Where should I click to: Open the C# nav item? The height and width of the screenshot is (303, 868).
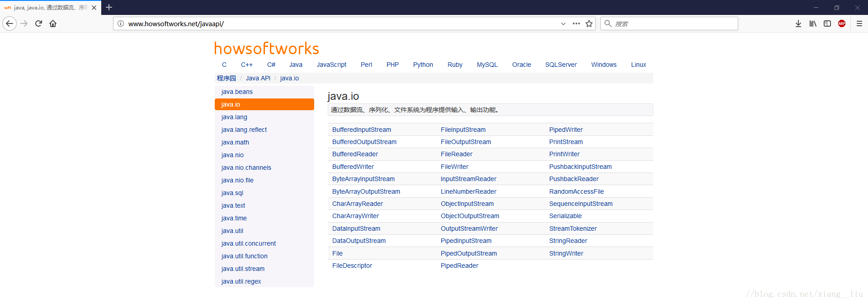click(x=271, y=65)
